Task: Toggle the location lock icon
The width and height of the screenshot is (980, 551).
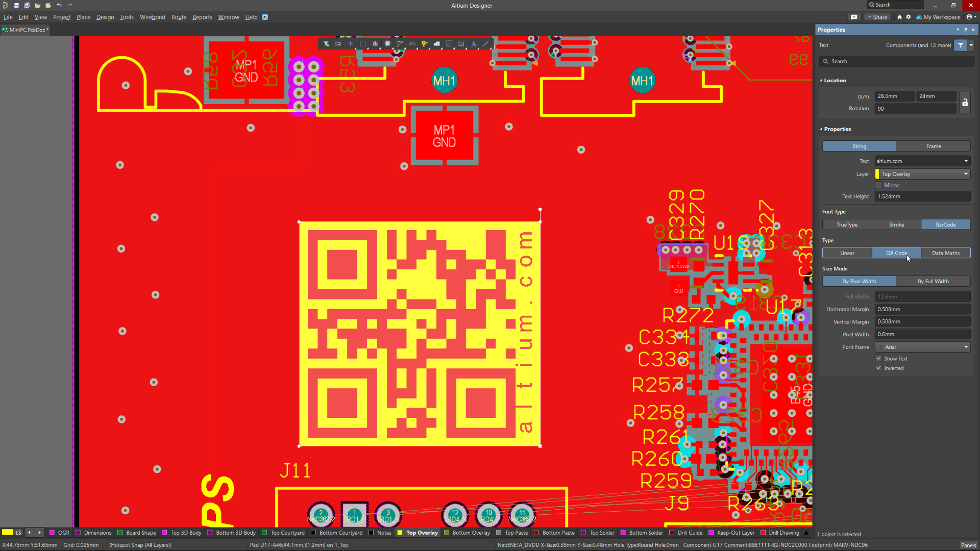Action: (965, 103)
